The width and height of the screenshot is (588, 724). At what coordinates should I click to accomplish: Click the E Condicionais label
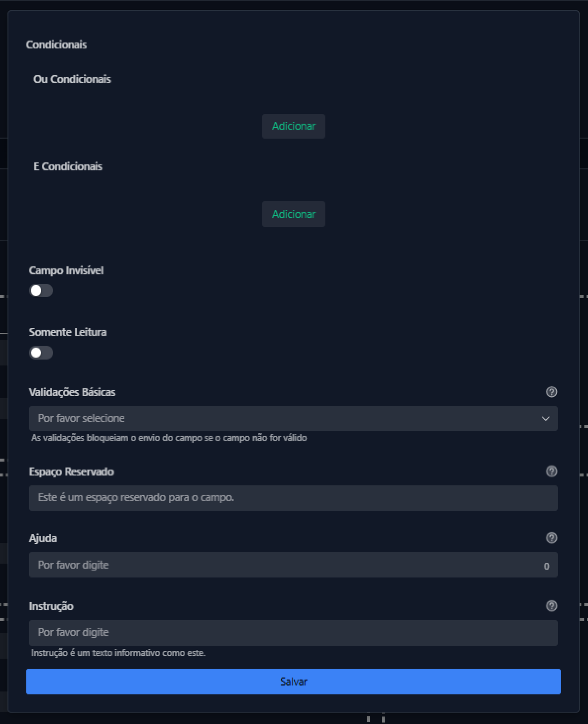click(68, 167)
